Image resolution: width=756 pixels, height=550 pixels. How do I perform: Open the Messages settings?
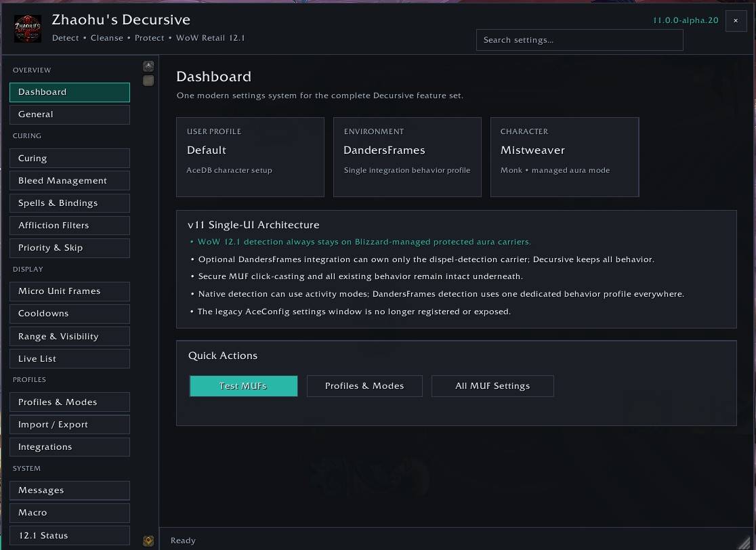[x=69, y=490]
